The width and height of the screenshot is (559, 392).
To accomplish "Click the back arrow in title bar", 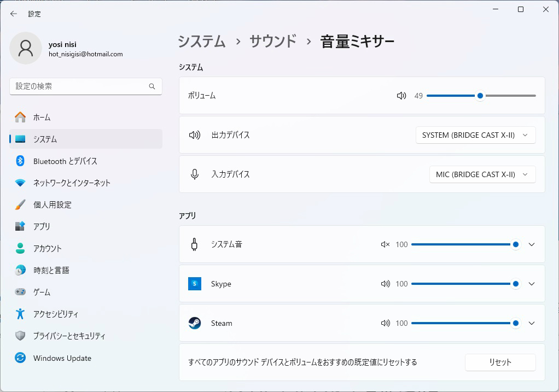I will click(14, 14).
